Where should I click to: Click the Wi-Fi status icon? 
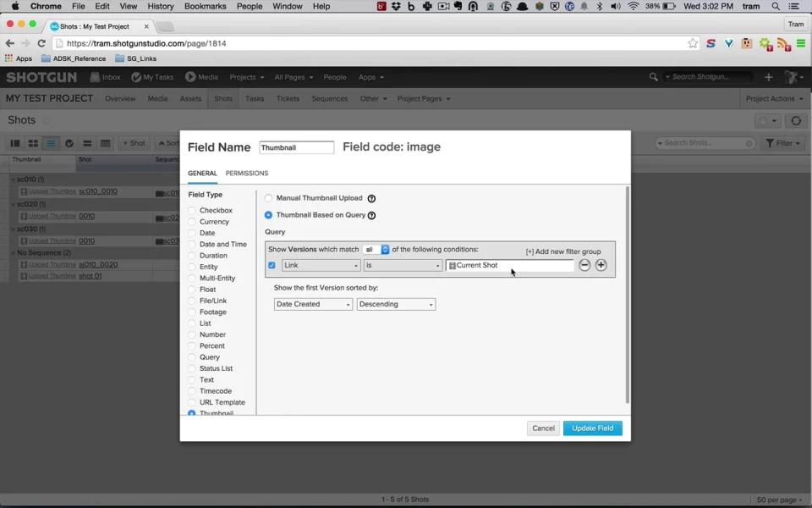coord(633,6)
